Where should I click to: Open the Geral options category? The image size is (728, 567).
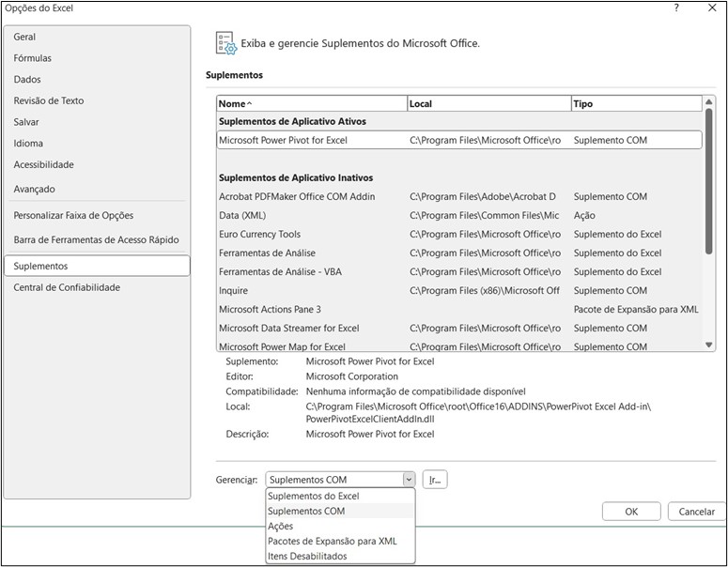pos(97,37)
